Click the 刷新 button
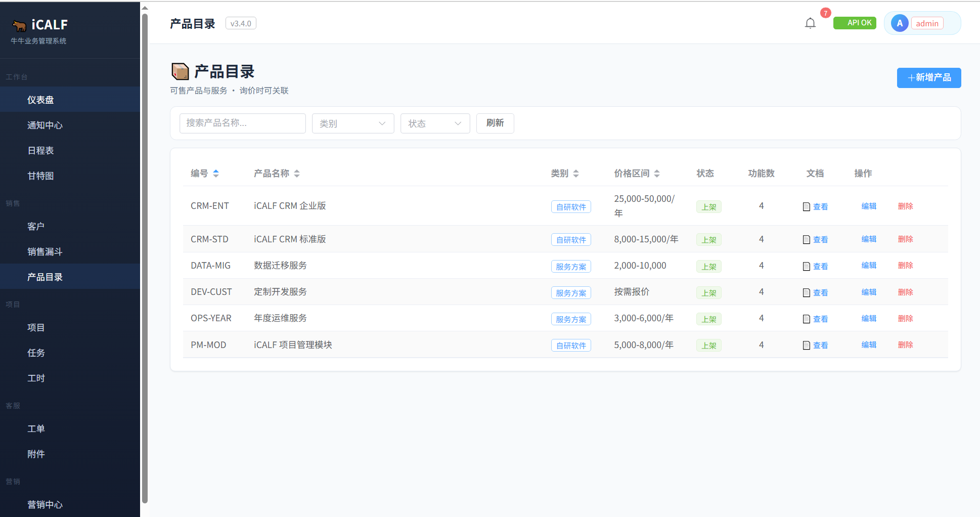Viewport: 980px width, 517px height. point(495,123)
